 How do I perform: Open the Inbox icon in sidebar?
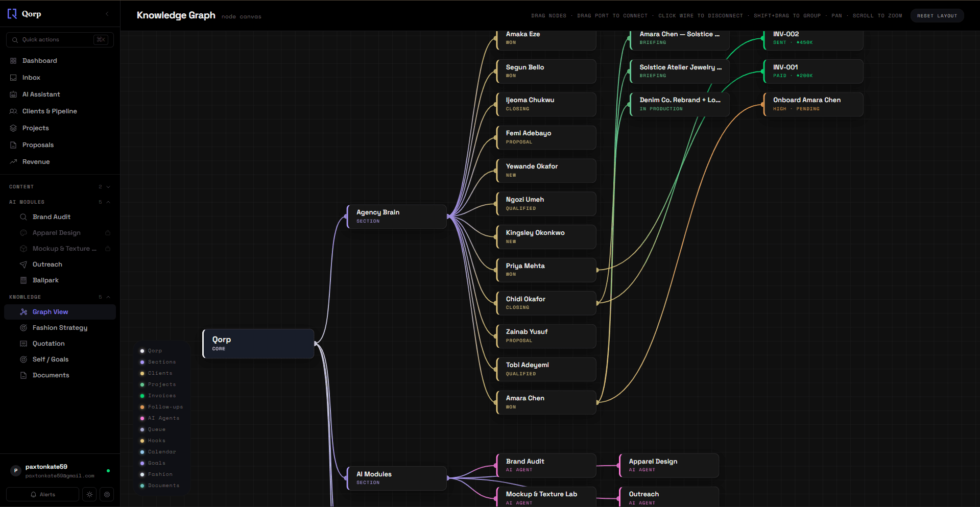click(13, 78)
